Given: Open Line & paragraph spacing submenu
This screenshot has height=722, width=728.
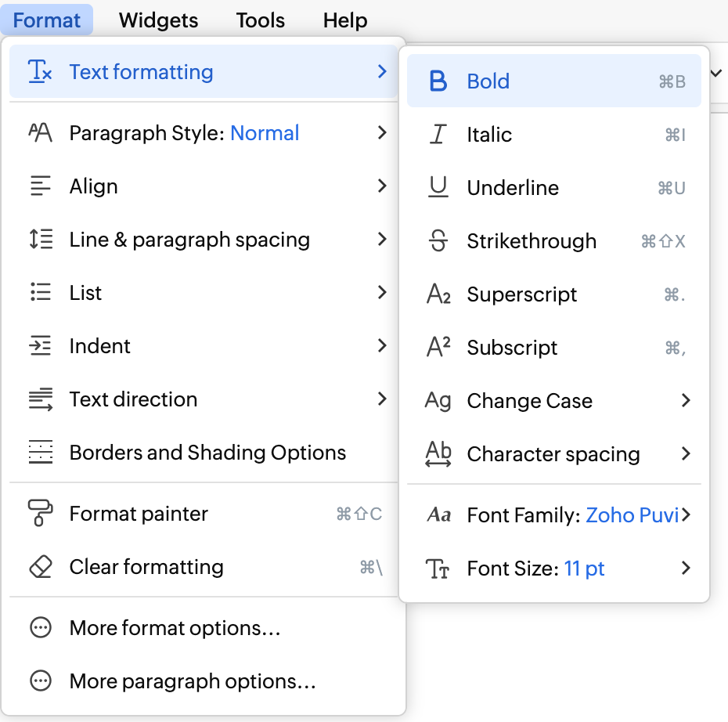Looking at the screenshot, I should pyautogui.click(x=189, y=240).
